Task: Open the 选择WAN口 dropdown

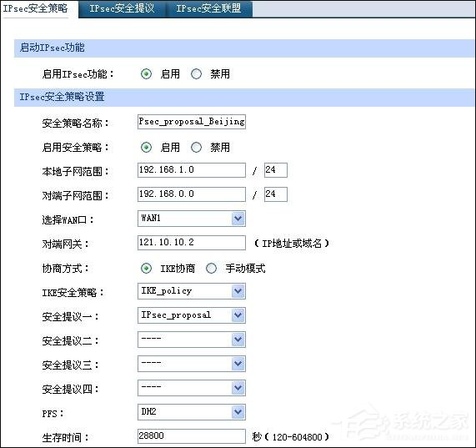Action: coord(192,219)
